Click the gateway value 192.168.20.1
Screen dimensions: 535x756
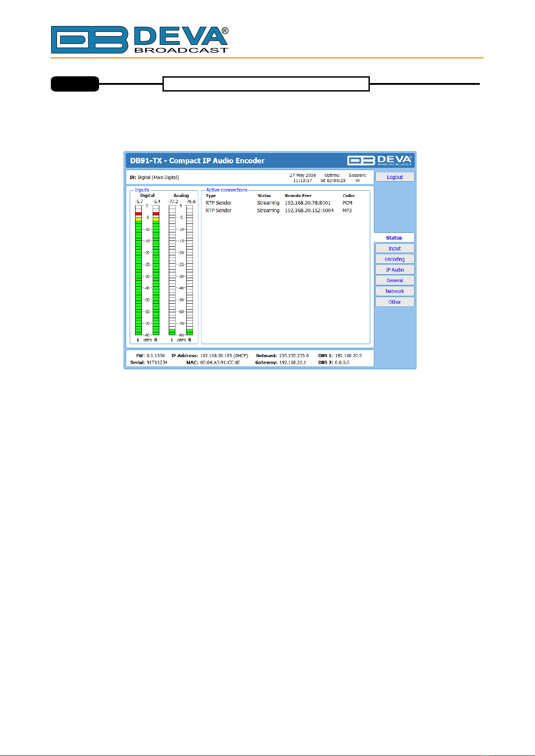coord(293,363)
